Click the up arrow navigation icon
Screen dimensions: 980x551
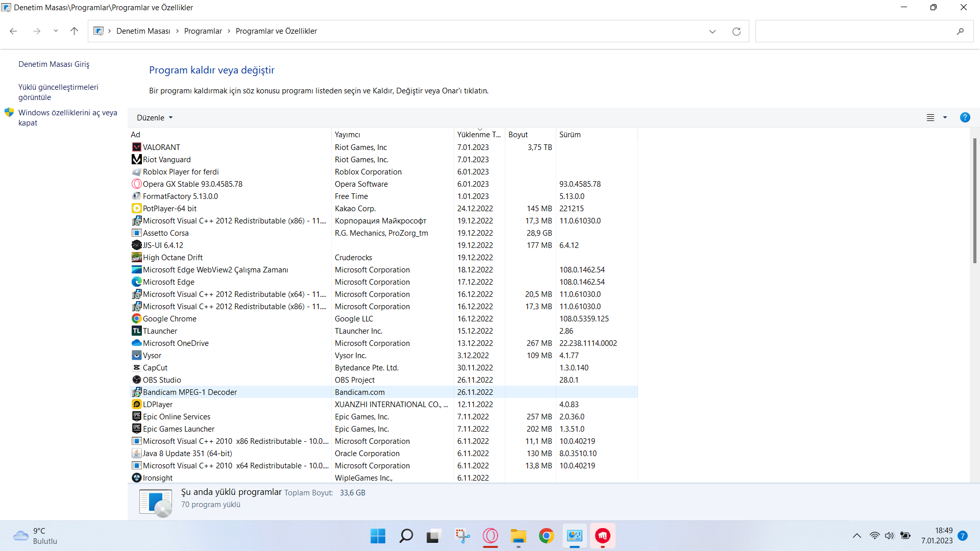74,31
